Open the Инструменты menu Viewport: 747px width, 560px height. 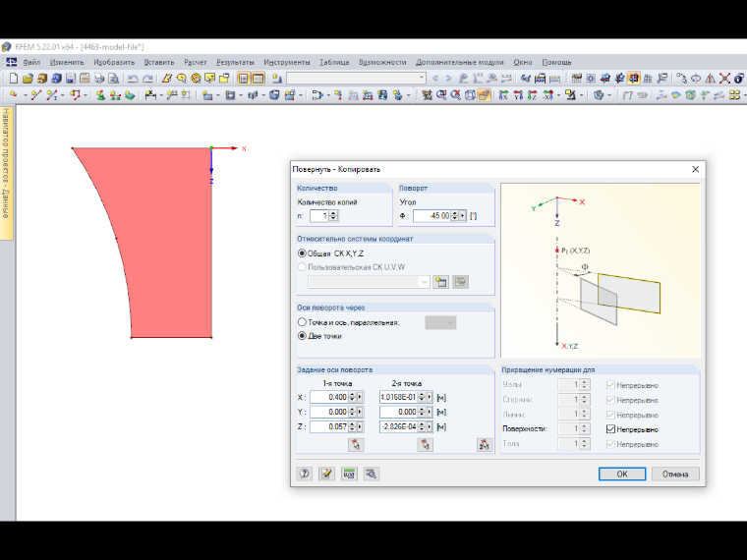point(287,62)
